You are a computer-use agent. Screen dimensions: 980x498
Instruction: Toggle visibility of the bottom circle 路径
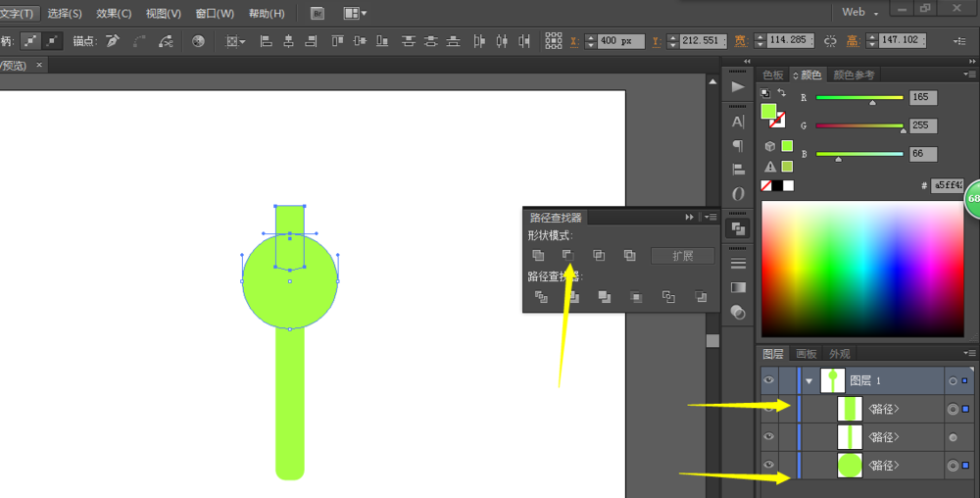(769, 465)
